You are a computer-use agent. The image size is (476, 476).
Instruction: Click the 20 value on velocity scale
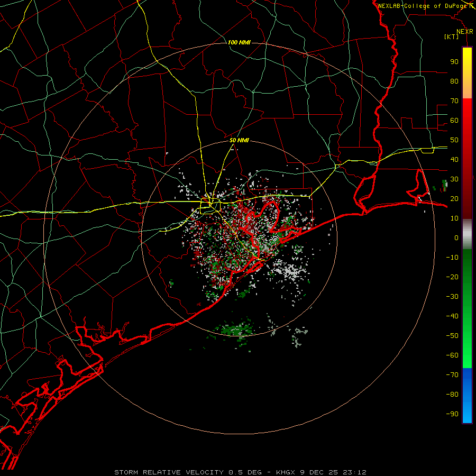pyautogui.click(x=454, y=198)
